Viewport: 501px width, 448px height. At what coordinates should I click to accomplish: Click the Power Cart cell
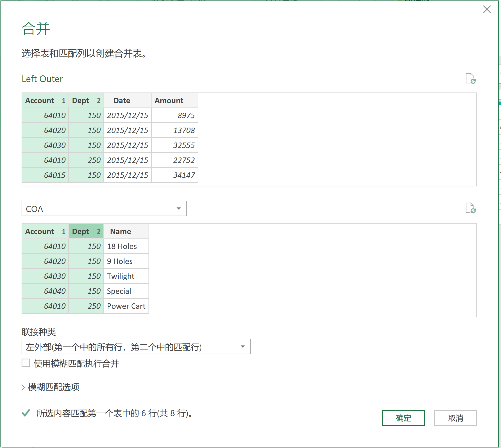pyautogui.click(x=126, y=306)
